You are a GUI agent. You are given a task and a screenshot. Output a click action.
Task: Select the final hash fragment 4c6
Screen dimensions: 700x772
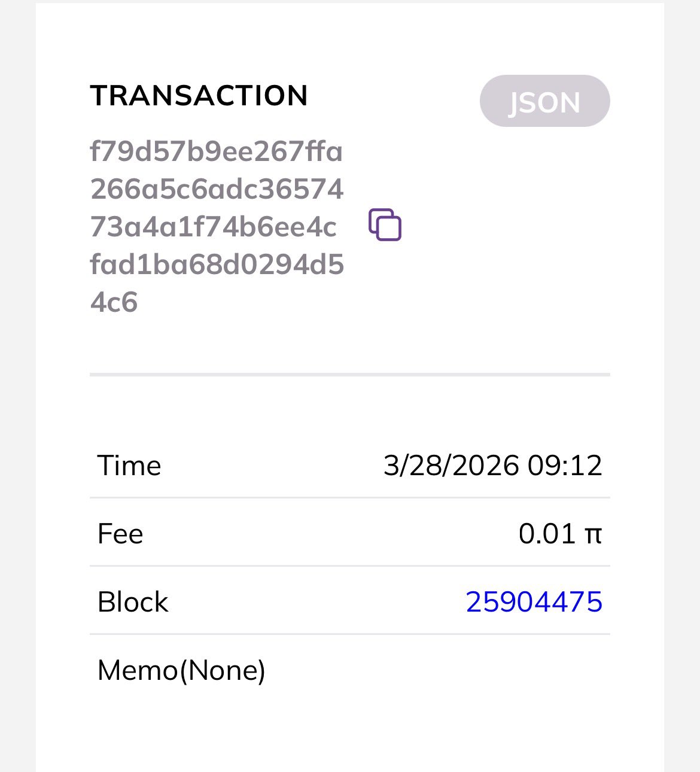pos(114,302)
